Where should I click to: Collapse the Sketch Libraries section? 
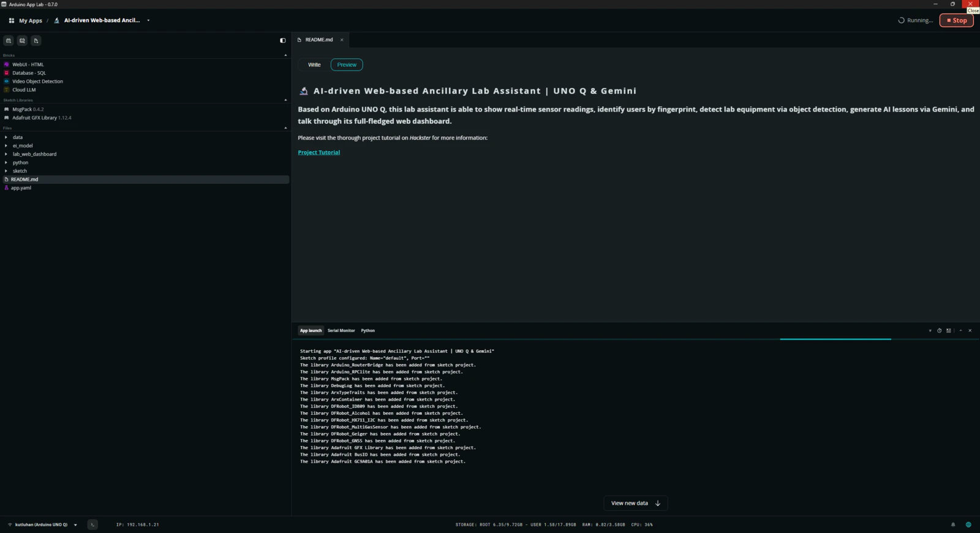click(285, 100)
